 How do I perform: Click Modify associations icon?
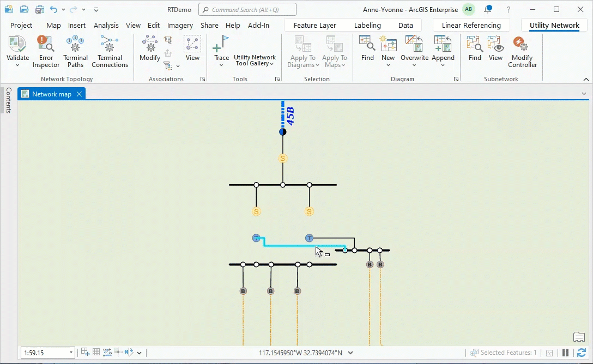pos(150,44)
